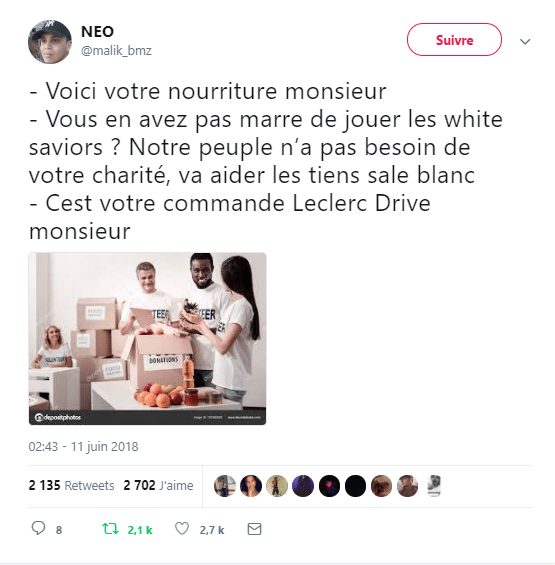Viewport: 555px width, 565px height.
Task: View the 2 702 J'aime list
Action: coord(158,485)
